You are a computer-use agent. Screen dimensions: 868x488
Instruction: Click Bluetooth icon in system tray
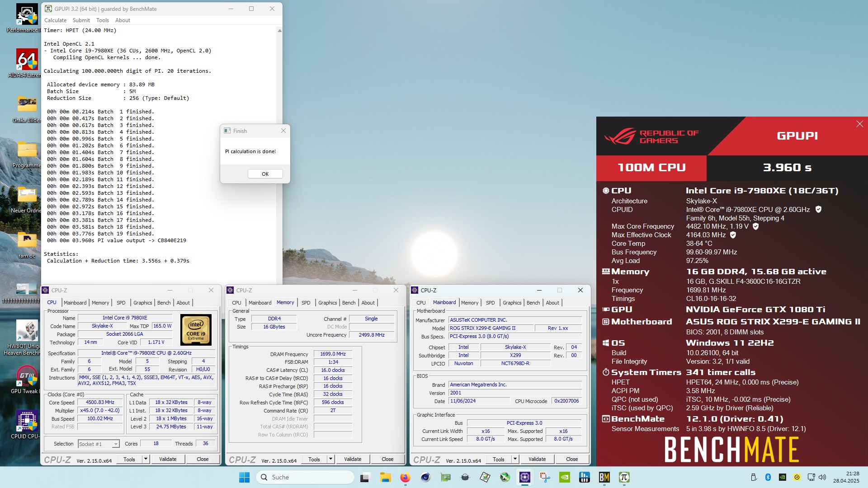coord(768,477)
